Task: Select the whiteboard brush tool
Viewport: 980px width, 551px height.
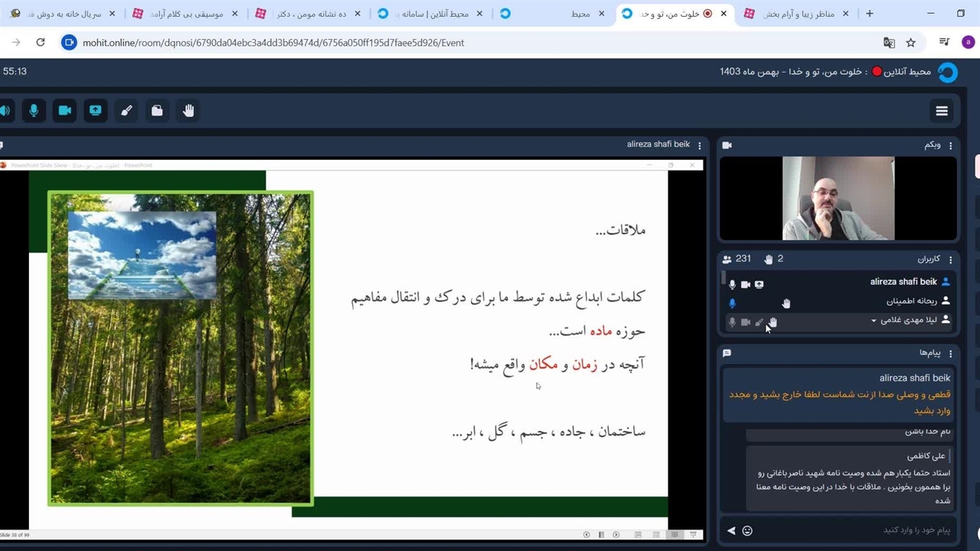Action: 126,111
